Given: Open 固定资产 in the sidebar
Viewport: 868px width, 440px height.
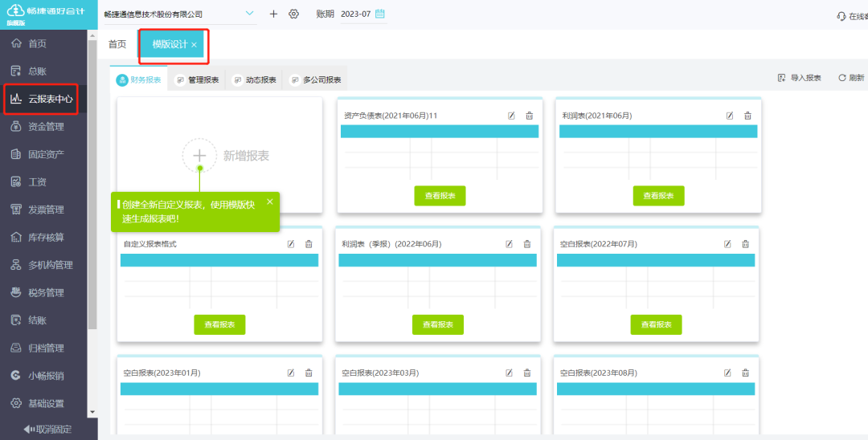Looking at the screenshot, I should pos(43,155).
